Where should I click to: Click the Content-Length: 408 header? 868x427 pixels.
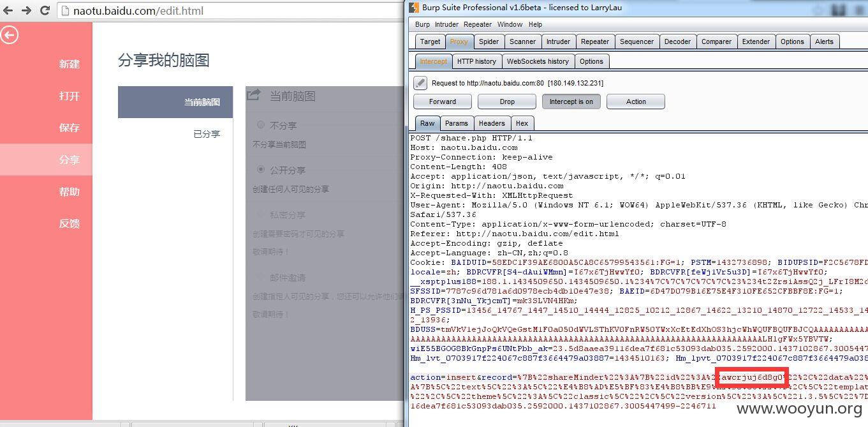(x=459, y=167)
